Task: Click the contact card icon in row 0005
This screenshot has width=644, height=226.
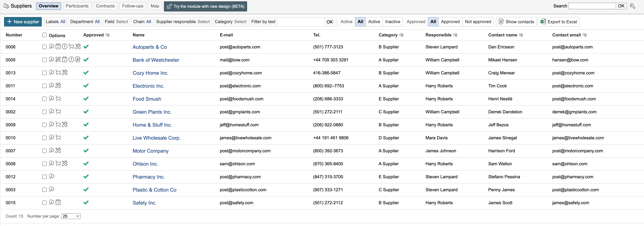Action: 78,60
